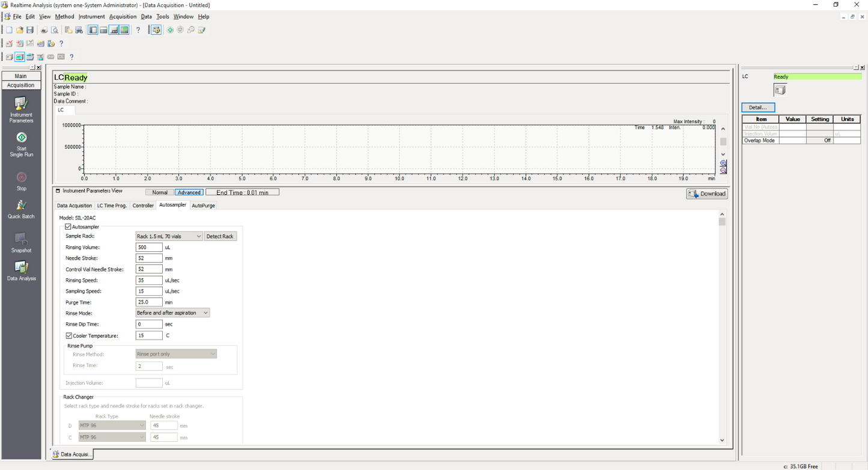Image resolution: width=868 pixels, height=470 pixels.
Task: Start Single Run from the sidebar
Action: pyautogui.click(x=21, y=144)
